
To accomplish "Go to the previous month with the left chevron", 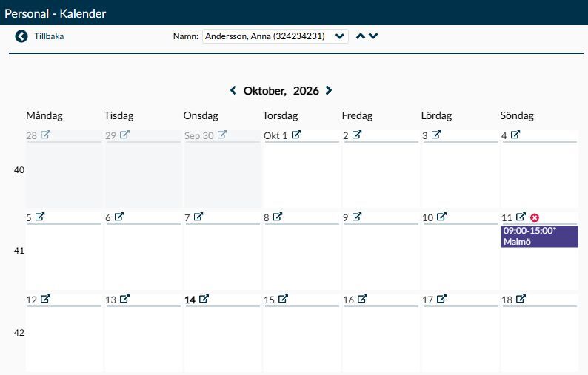I will (233, 90).
